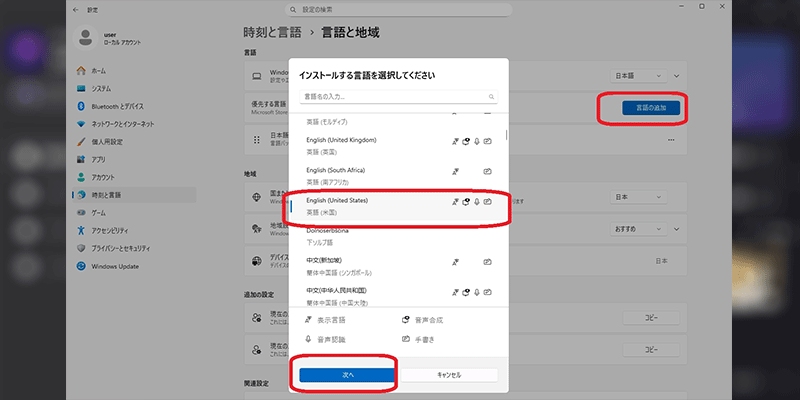Click handwriting icon in 中文(新加坡) row
Image resolution: width=800 pixels, height=400 pixels.
[x=487, y=262]
